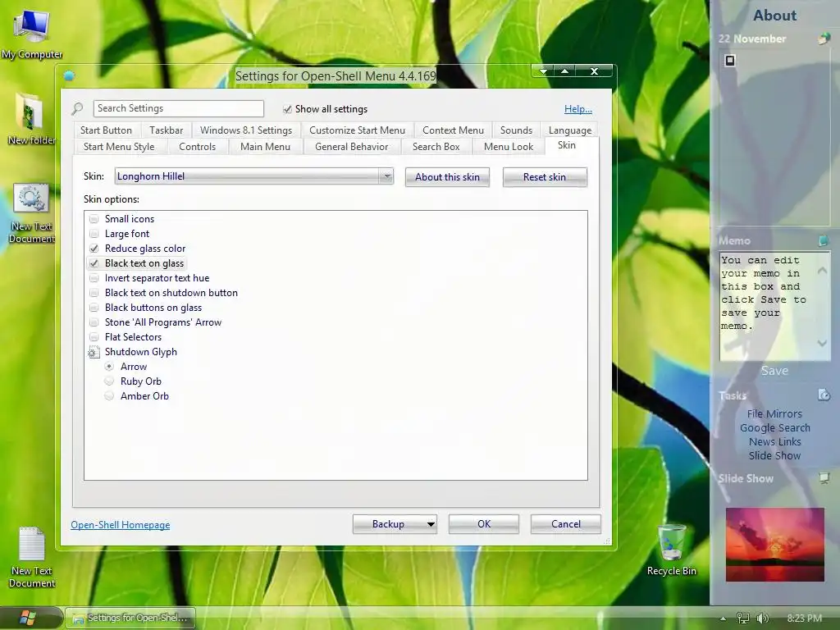The height and width of the screenshot is (630, 840).
Task: Open the Language tab
Action: click(570, 130)
